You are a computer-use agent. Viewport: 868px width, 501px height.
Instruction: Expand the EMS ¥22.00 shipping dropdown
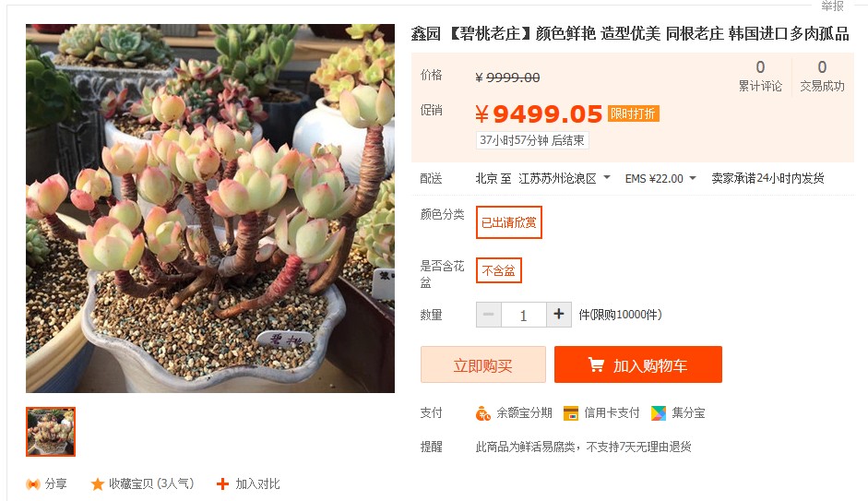(x=660, y=178)
